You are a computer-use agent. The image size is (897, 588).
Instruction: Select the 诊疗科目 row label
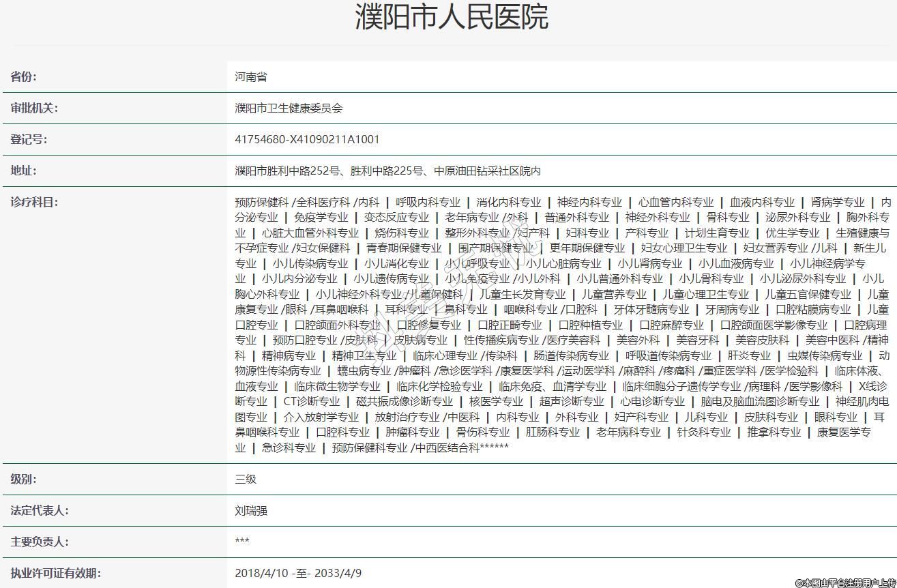coord(34,202)
